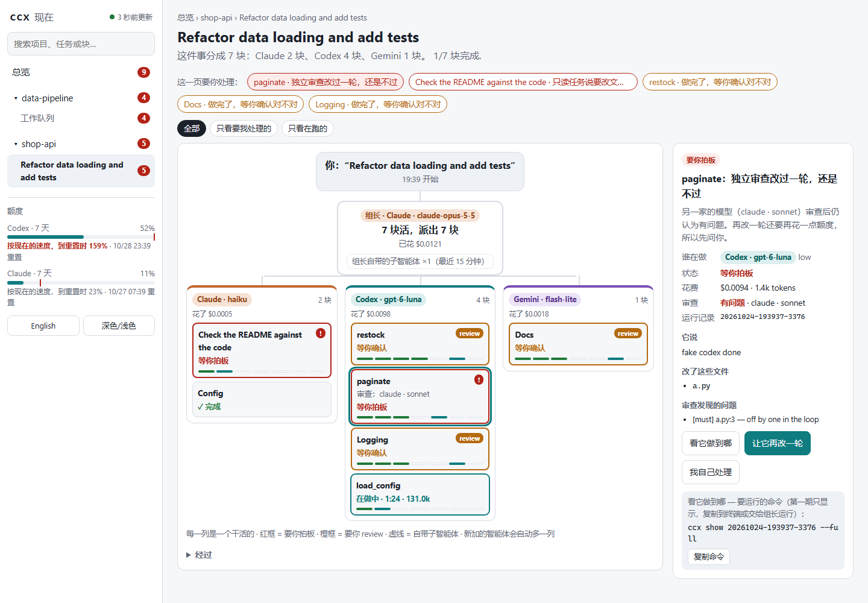Image resolution: width=868 pixels, height=603 pixels.
Task: Click the alert icon on Check the README card
Action: pos(321,333)
